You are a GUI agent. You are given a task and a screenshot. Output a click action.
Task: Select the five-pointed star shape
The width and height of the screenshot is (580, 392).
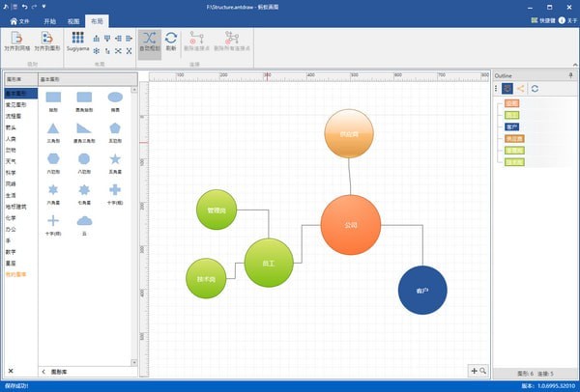point(115,158)
